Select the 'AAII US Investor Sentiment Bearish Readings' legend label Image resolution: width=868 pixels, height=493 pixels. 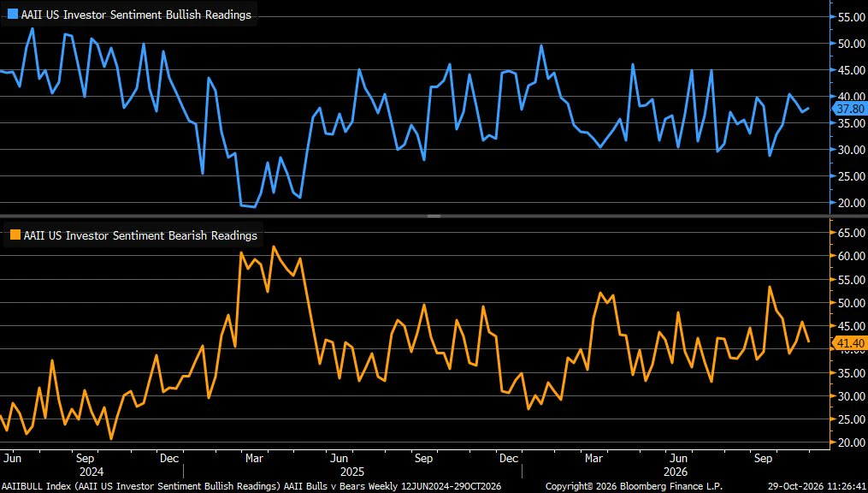click(140, 235)
